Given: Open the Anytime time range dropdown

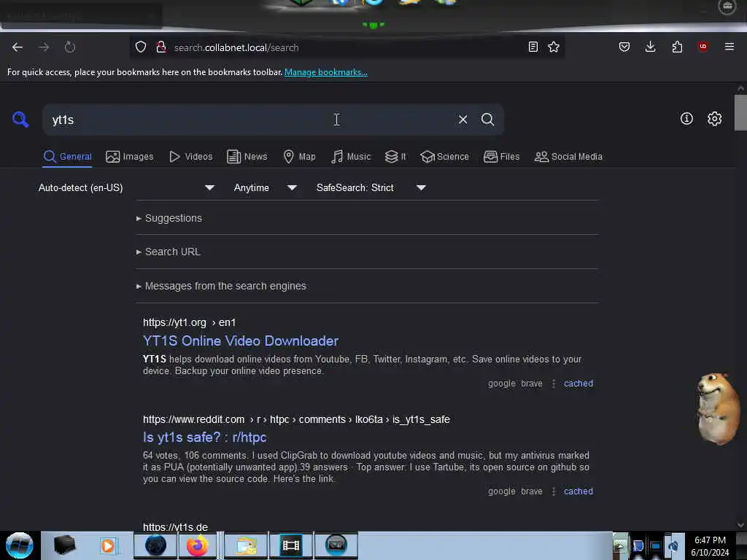Looking at the screenshot, I should [x=265, y=187].
